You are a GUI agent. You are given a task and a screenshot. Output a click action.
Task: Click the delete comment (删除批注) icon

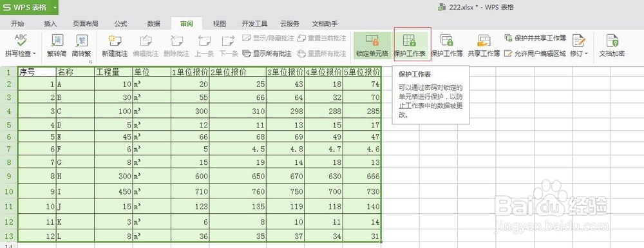click(x=176, y=41)
